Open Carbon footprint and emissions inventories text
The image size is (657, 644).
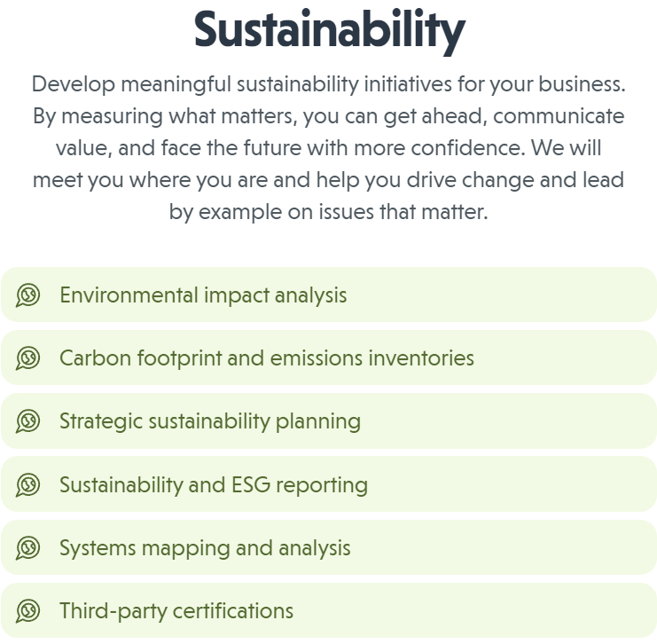pos(267,358)
